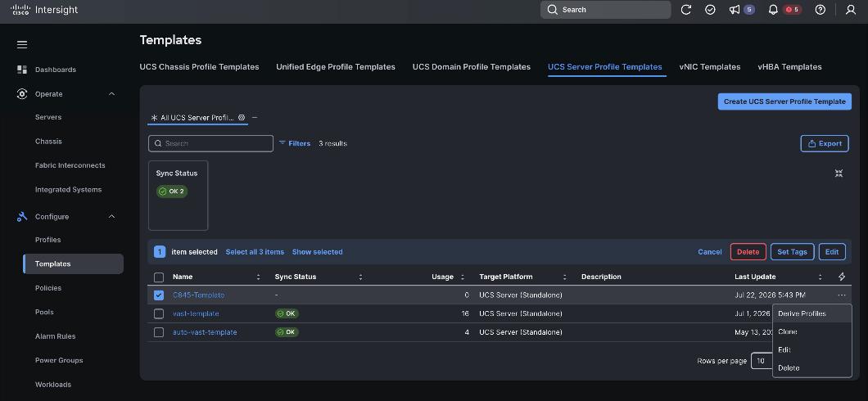Click the Show selected link

pos(317,252)
